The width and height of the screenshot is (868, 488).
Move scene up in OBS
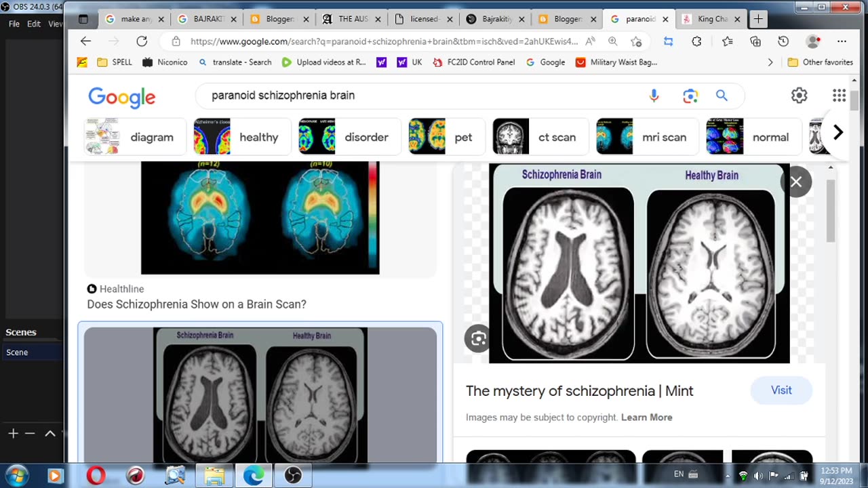click(x=50, y=433)
